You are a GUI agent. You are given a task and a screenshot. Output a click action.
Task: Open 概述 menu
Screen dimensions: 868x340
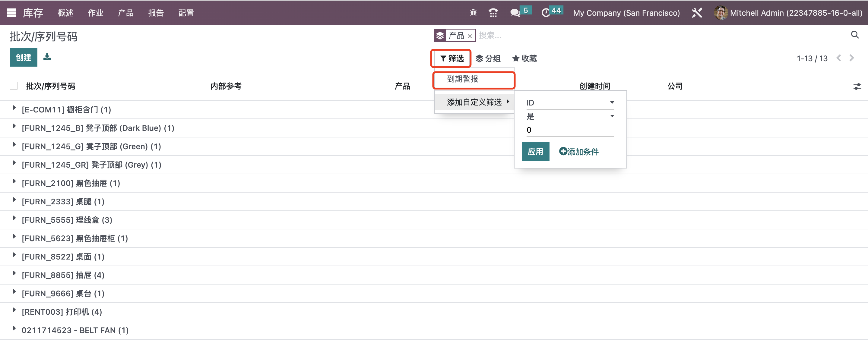65,13
